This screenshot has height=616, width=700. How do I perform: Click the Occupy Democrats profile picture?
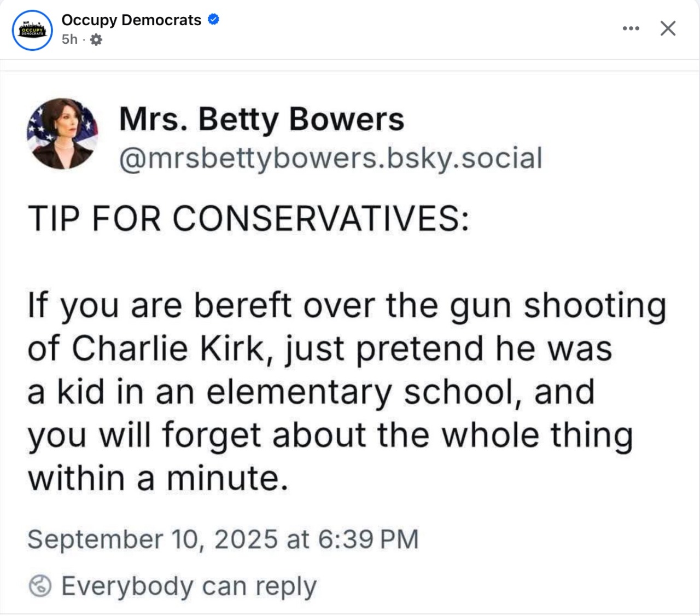point(32,30)
